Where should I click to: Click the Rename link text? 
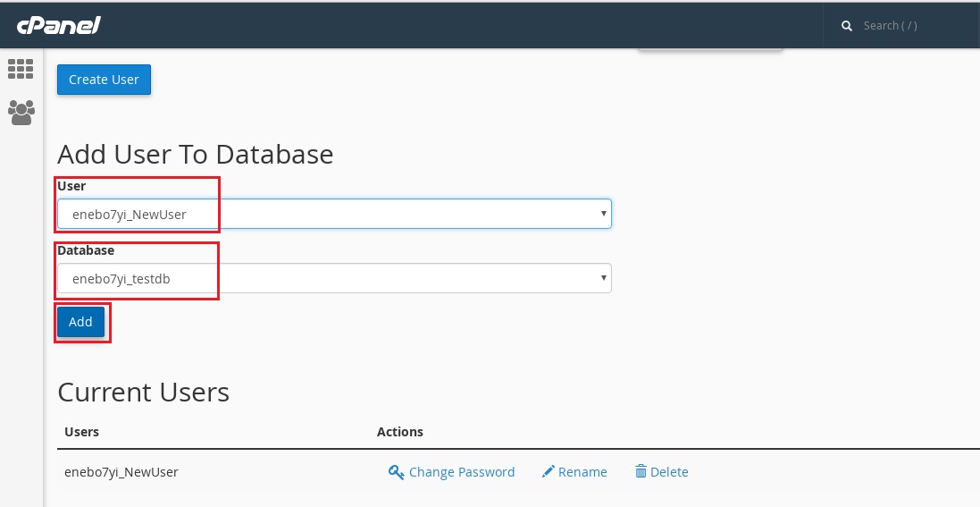(582, 472)
